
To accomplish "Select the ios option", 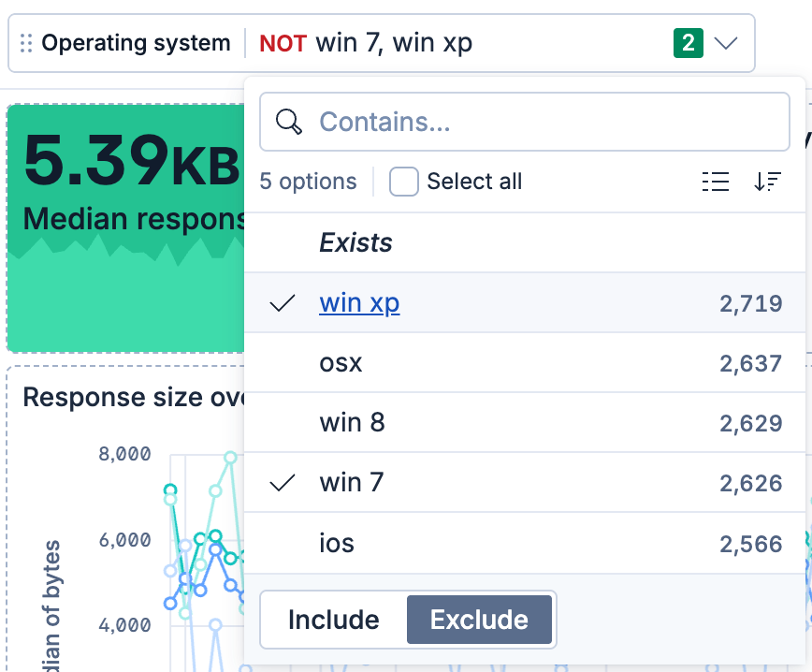I will [x=337, y=543].
